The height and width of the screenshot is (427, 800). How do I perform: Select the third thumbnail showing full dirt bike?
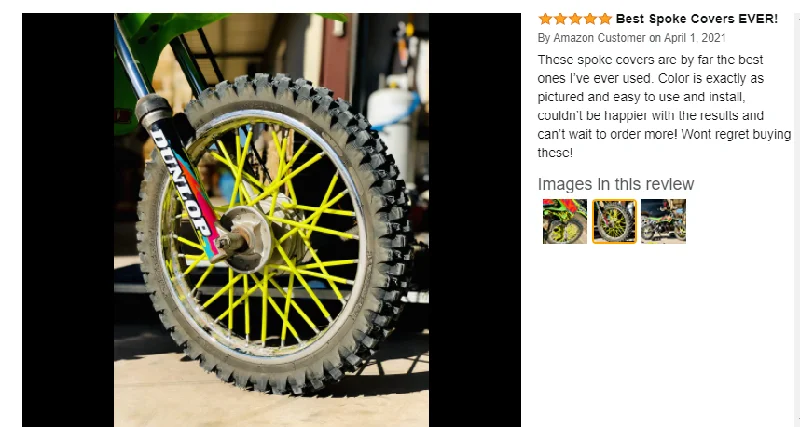click(x=663, y=221)
